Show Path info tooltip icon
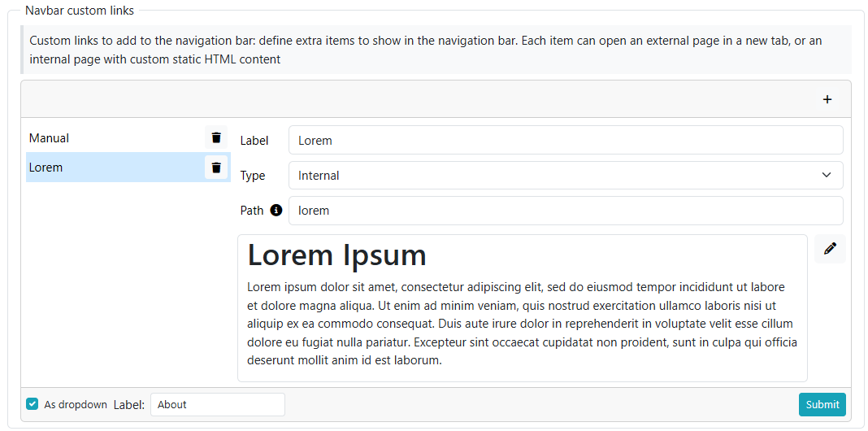This screenshot has width=868, height=431. [276, 211]
